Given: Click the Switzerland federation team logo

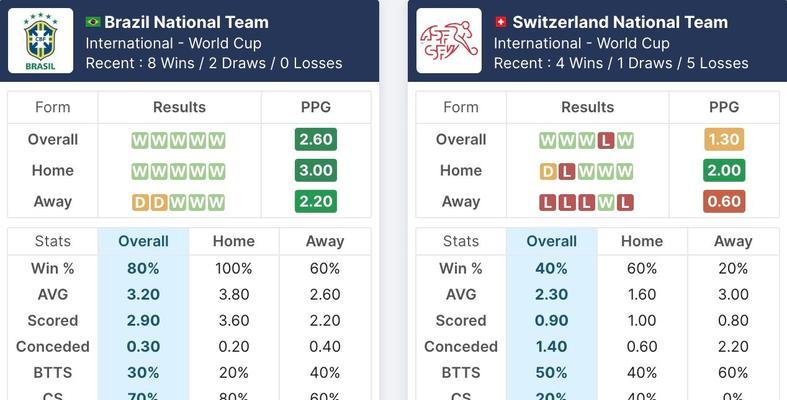Looking at the screenshot, I should click(449, 41).
